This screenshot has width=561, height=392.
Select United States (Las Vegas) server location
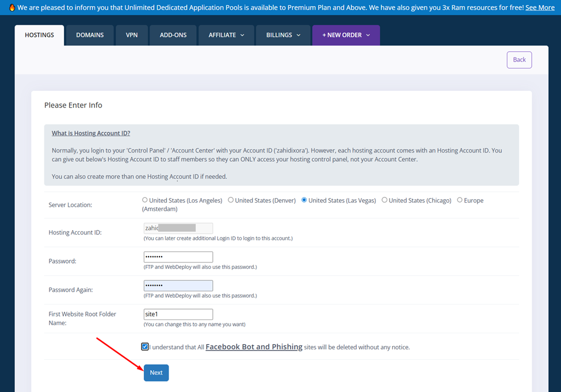304,200
